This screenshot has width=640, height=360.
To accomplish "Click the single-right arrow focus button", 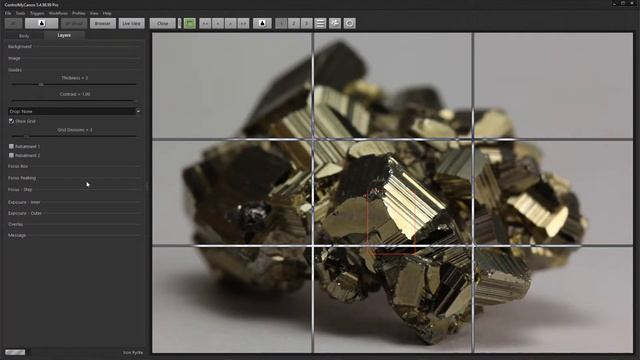I will click(231, 23).
